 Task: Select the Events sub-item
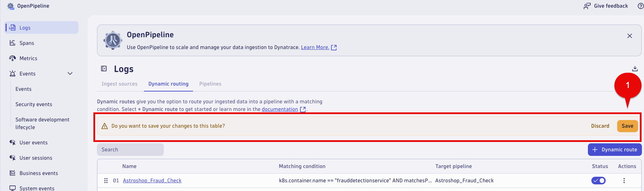23,89
